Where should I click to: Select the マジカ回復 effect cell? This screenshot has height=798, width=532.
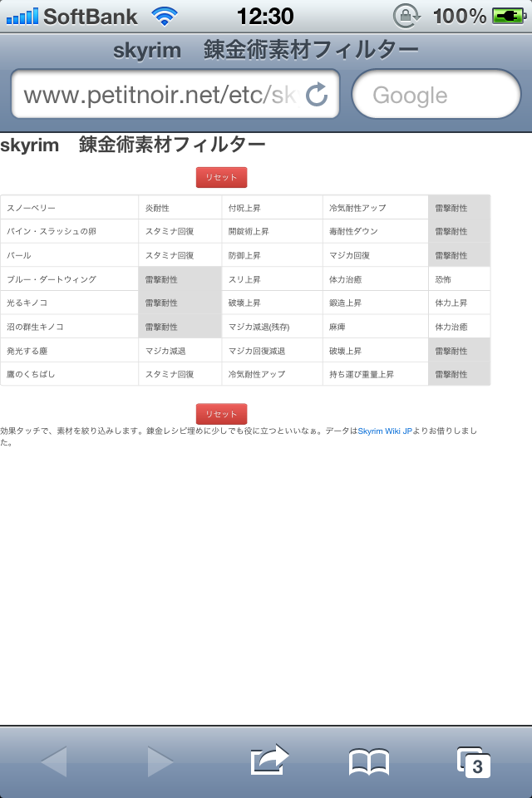[376, 255]
